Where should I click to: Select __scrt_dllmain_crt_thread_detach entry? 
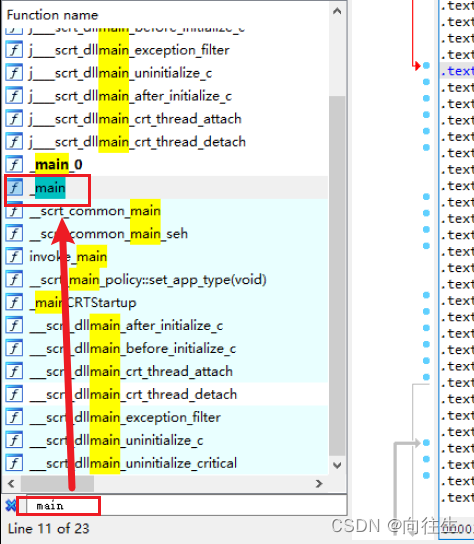pos(133,394)
